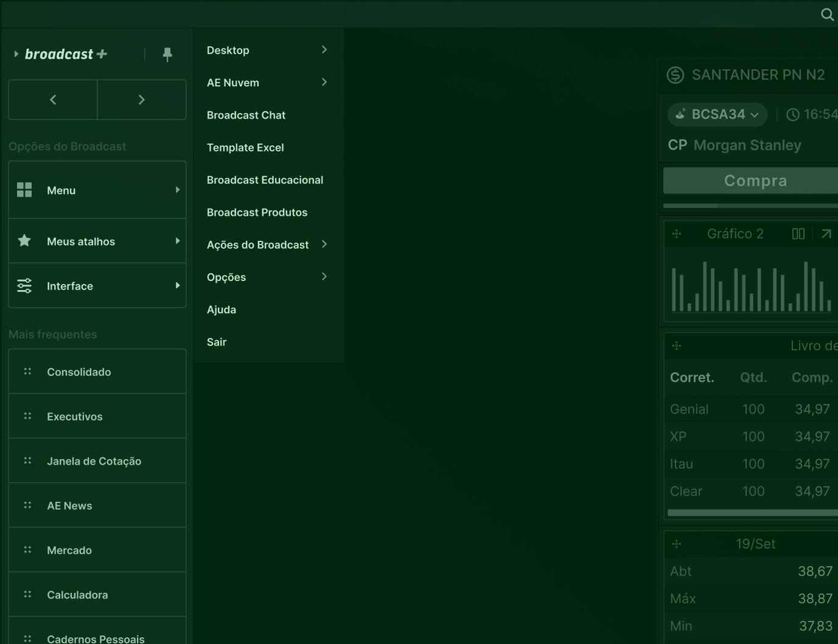838x644 pixels.
Task: Expand the Ações do Broadcast submenu
Action: tap(324, 244)
